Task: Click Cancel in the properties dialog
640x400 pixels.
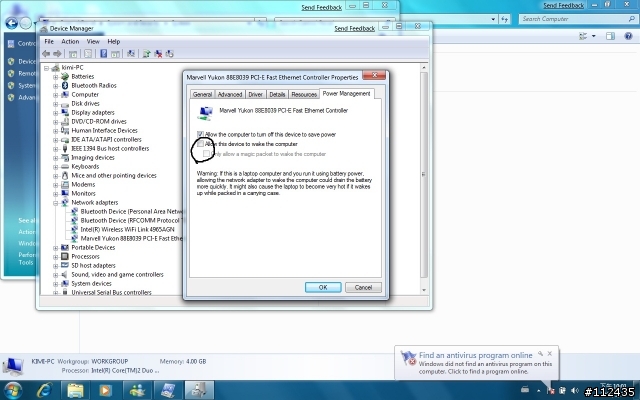Action: [363, 287]
